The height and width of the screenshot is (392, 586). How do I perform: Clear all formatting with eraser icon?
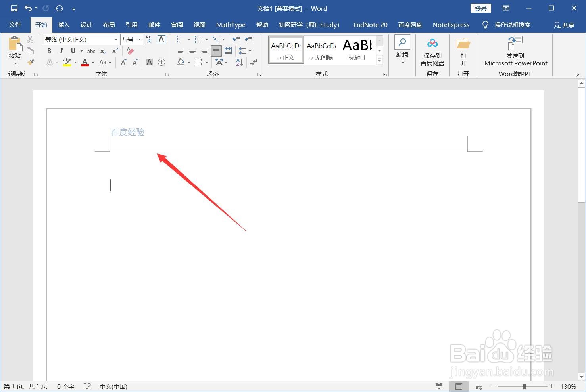click(130, 51)
